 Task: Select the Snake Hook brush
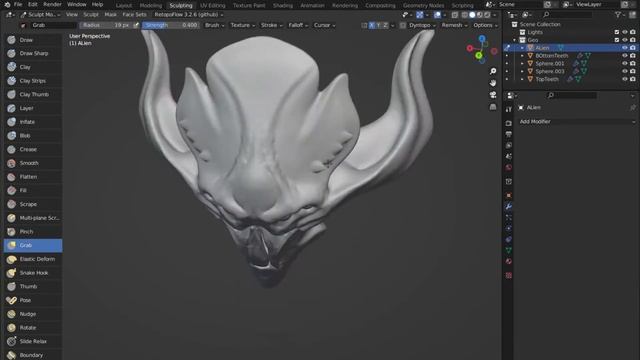pos(33,273)
